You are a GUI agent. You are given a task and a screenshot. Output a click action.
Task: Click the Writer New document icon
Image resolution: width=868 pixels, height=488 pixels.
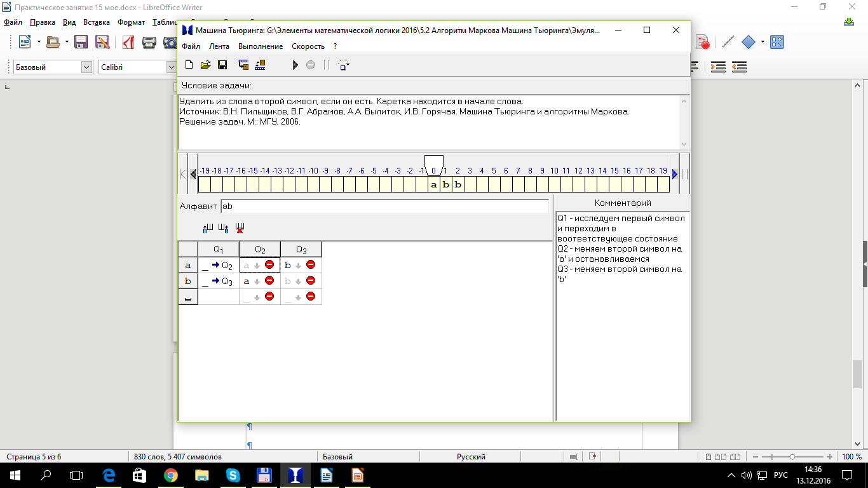click(25, 42)
